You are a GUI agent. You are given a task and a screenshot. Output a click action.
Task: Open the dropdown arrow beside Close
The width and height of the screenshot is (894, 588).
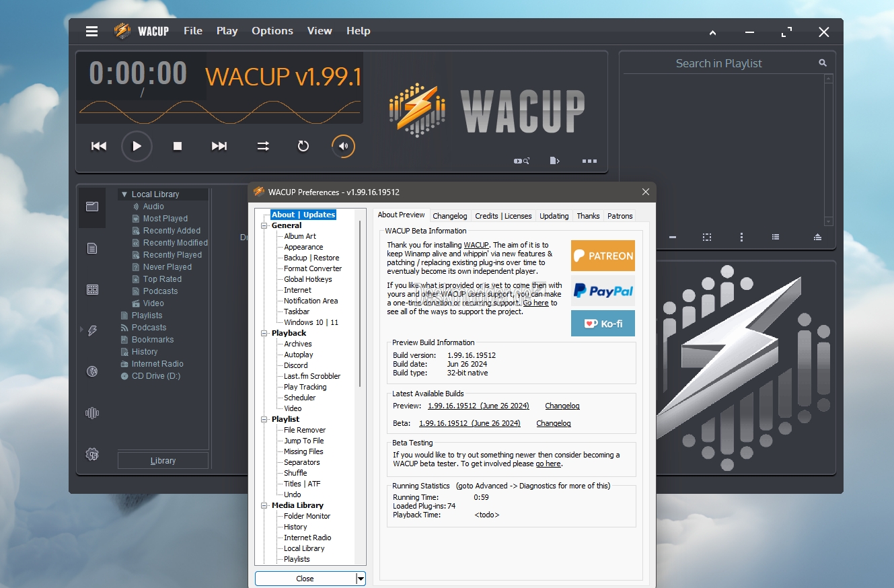click(x=361, y=579)
